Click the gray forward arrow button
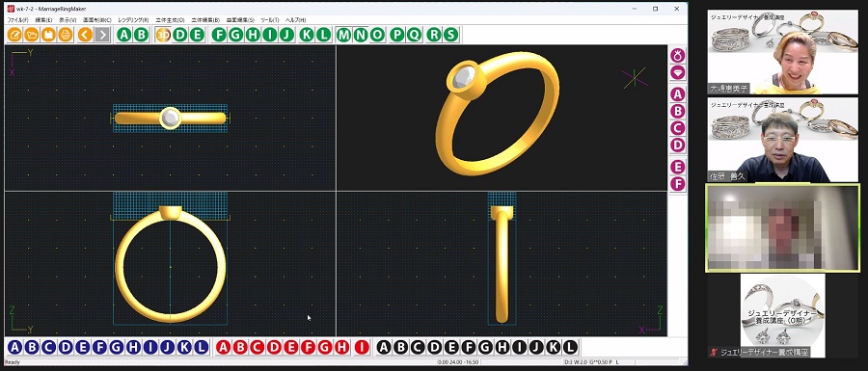 pos(102,35)
